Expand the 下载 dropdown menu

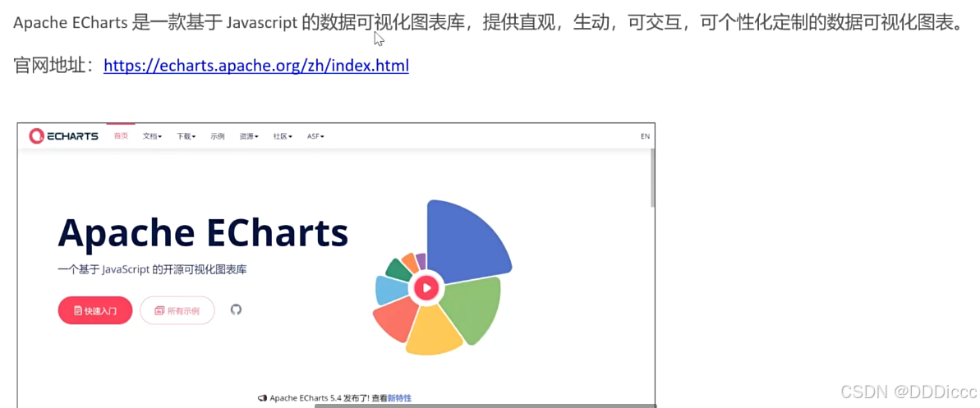(186, 136)
